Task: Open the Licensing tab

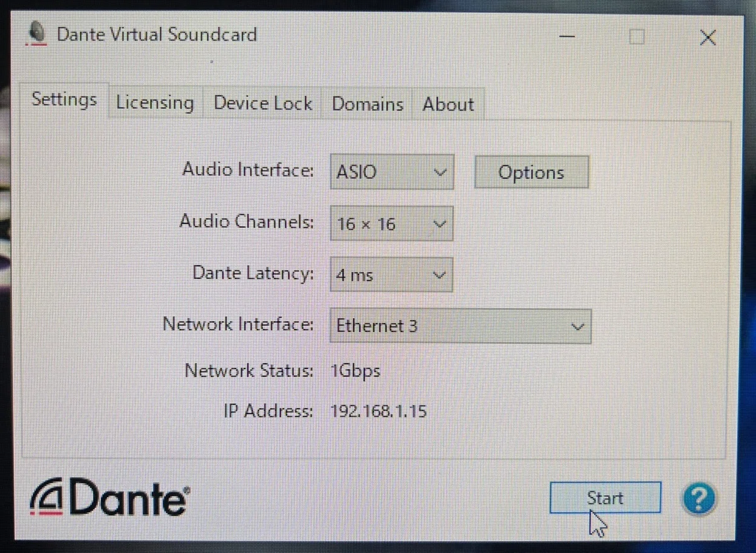Action: [x=155, y=103]
